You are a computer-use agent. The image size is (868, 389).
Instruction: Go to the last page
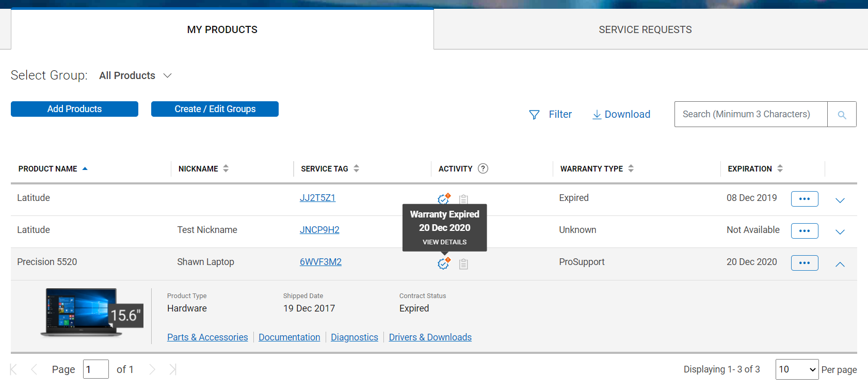point(173,369)
